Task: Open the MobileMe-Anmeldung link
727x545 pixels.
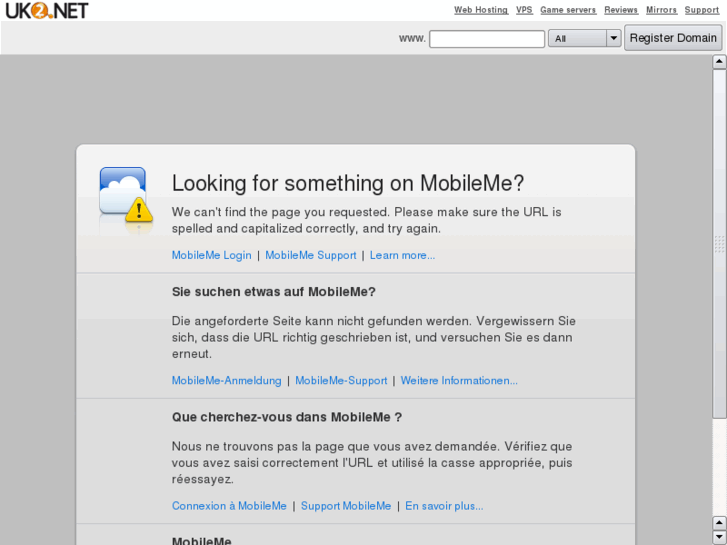Action: pos(227,380)
